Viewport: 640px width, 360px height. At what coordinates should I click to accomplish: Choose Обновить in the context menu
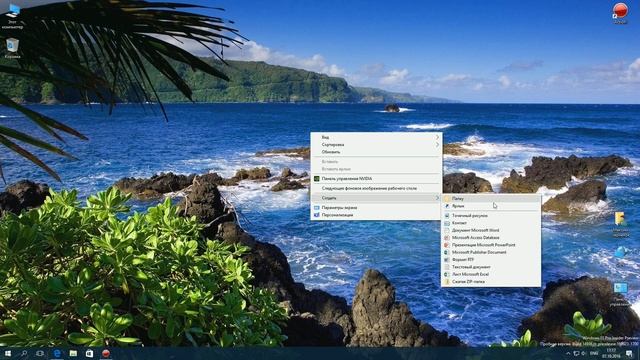click(x=376, y=152)
